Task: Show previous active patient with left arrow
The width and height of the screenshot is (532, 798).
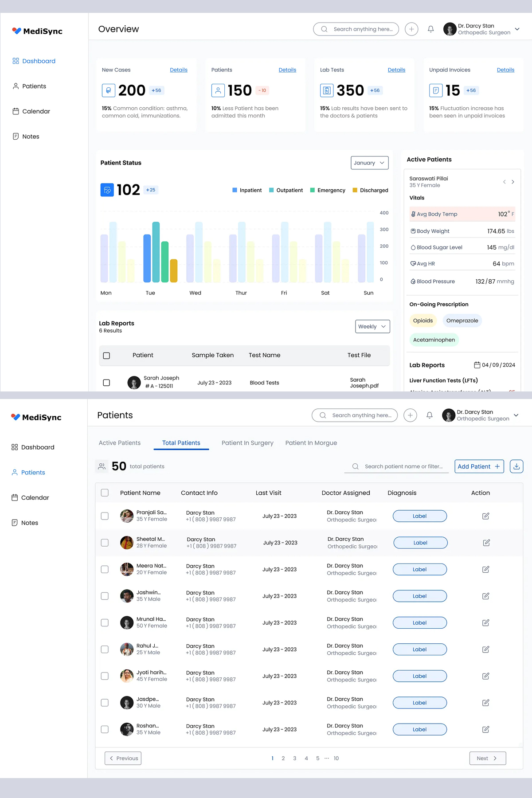Action: click(504, 182)
